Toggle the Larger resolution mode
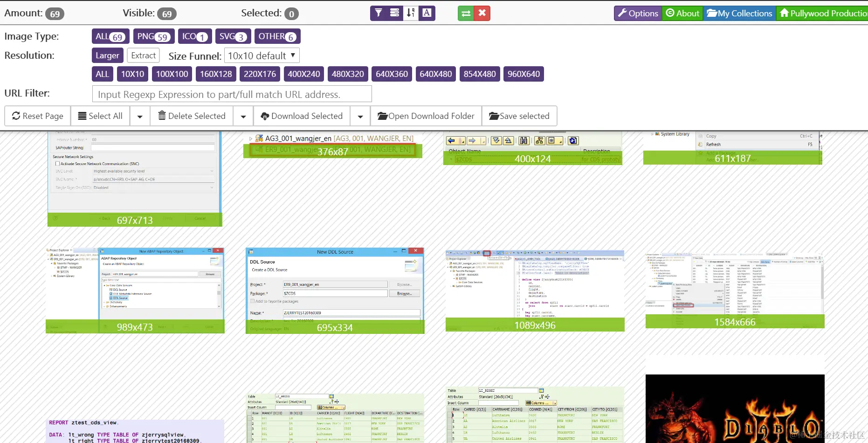Viewport: 868px width, 443px height. point(108,55)
